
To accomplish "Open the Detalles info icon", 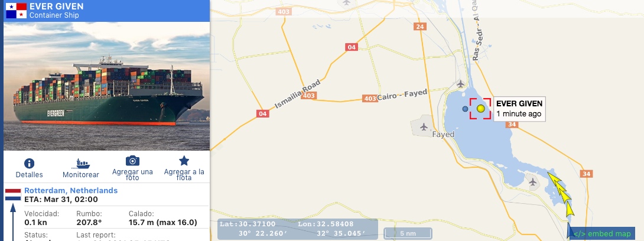I will click(x=29, y=164).
